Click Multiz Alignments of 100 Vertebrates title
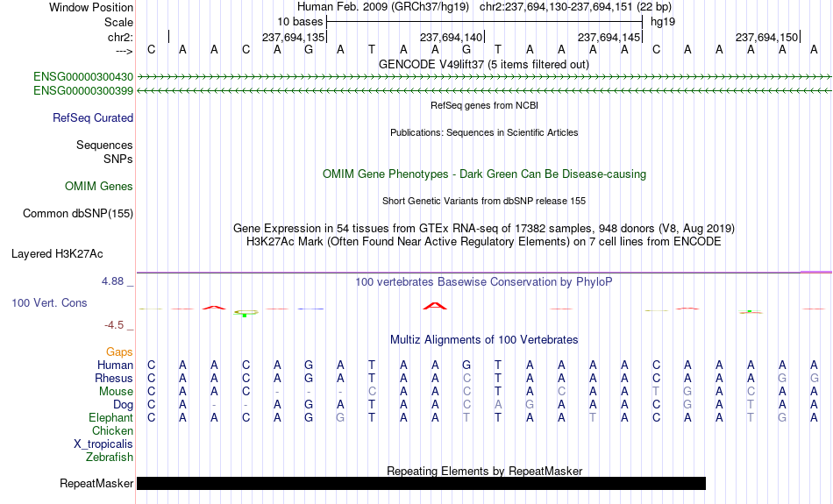The width and height of the screenshot is (833, 504). click(484, 340)
